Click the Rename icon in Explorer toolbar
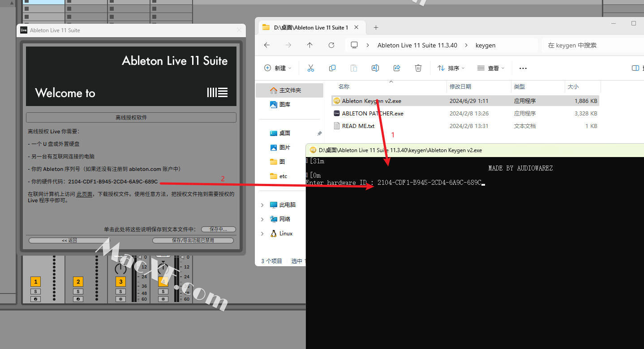Viewport: 644px width, 349px height. [375, 68]
